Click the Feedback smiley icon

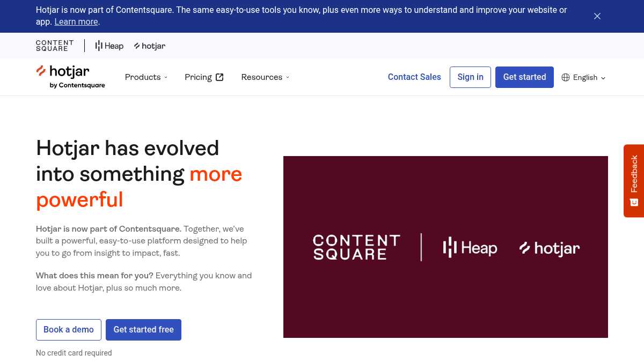tap(634, 202)
